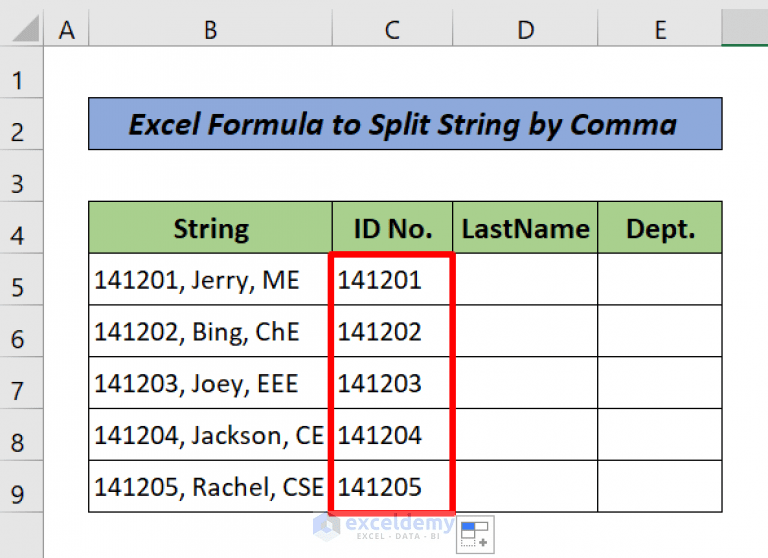Click the Select All corner triangle

(25, 29)
